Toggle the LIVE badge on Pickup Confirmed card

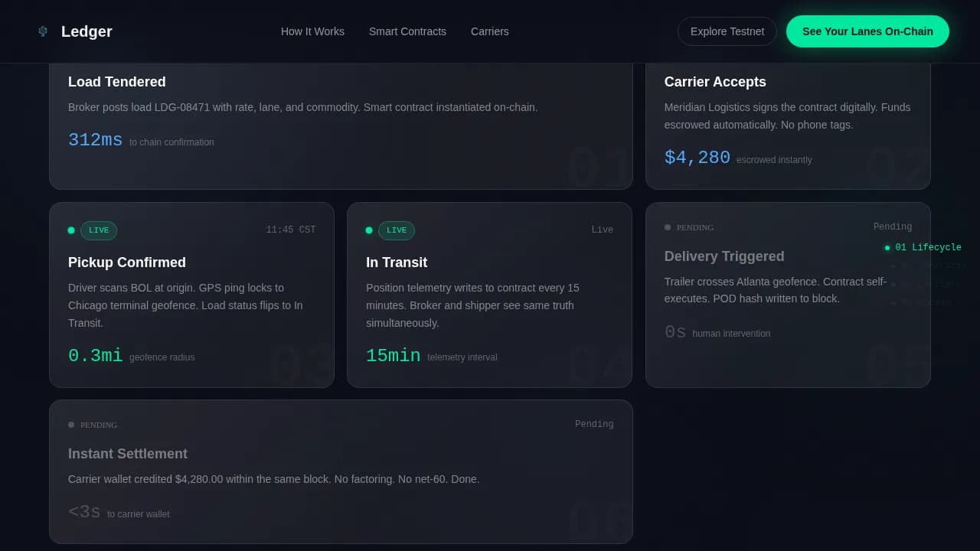(99, 230)
